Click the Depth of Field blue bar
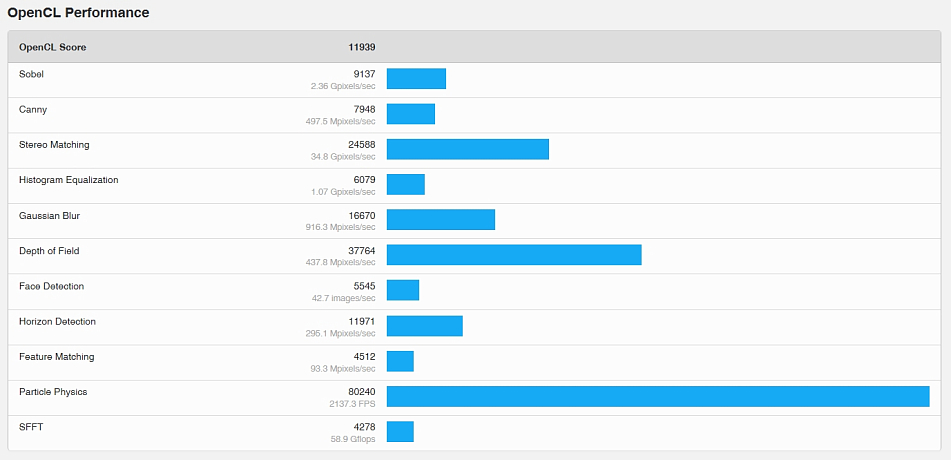The height and width of the screenshot is (460, 951). pyautogui.click(x=514, y=255)
